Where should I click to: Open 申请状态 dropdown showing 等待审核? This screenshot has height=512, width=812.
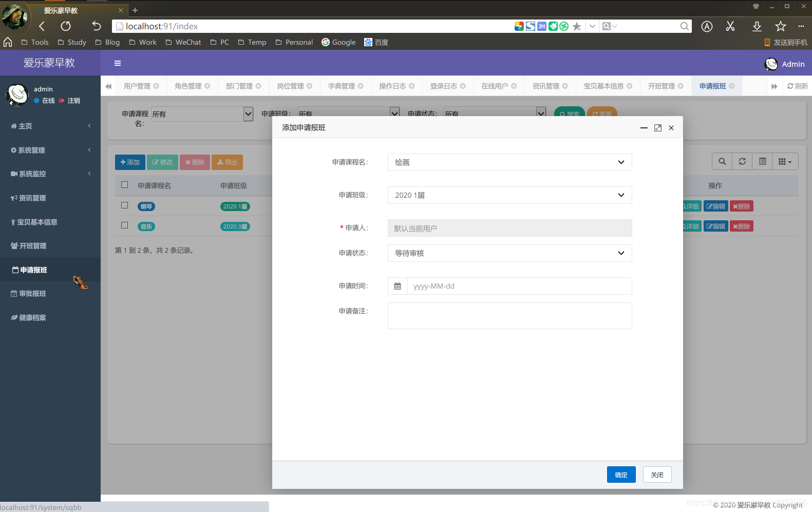point(509,253)
